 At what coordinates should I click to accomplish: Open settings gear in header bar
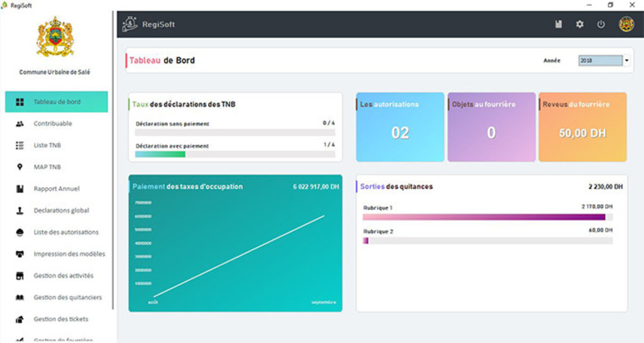[x=580, y=24]
